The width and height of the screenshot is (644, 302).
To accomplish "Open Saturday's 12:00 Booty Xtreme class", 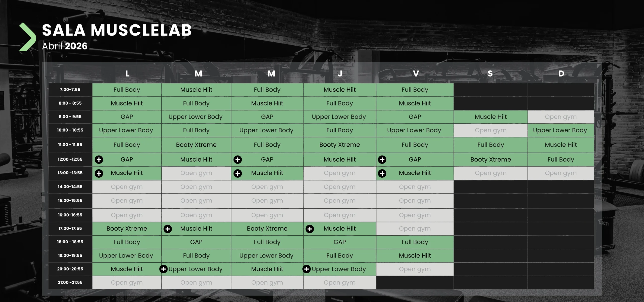I will 491,160.
